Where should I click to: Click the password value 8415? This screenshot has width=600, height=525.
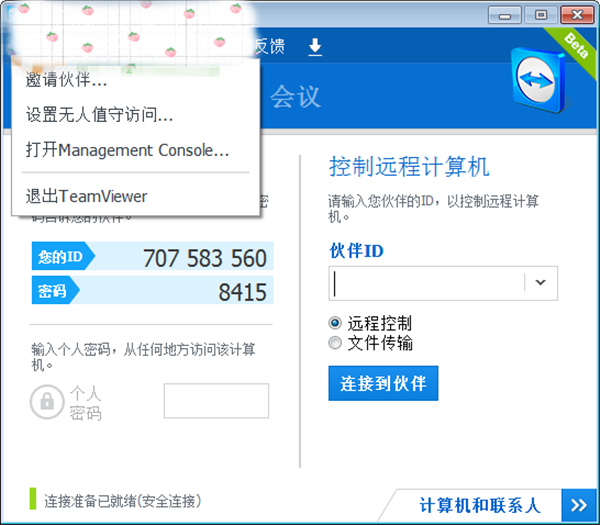point(242,292)
